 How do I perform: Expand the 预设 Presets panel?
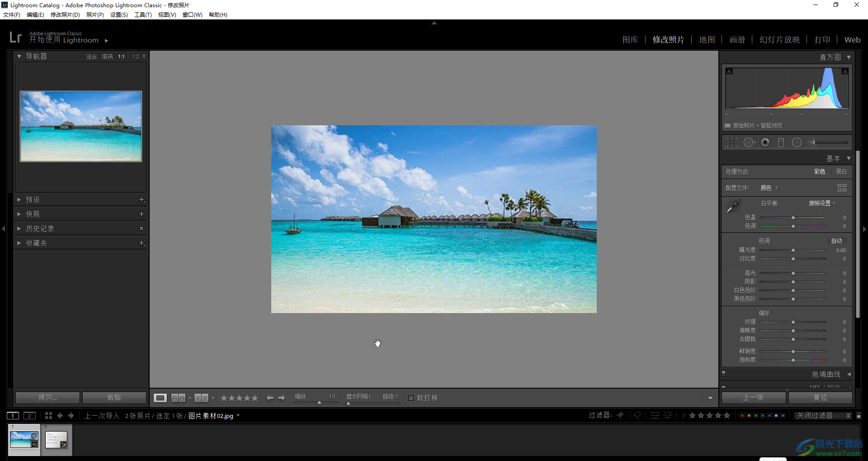tap(19, 200)
